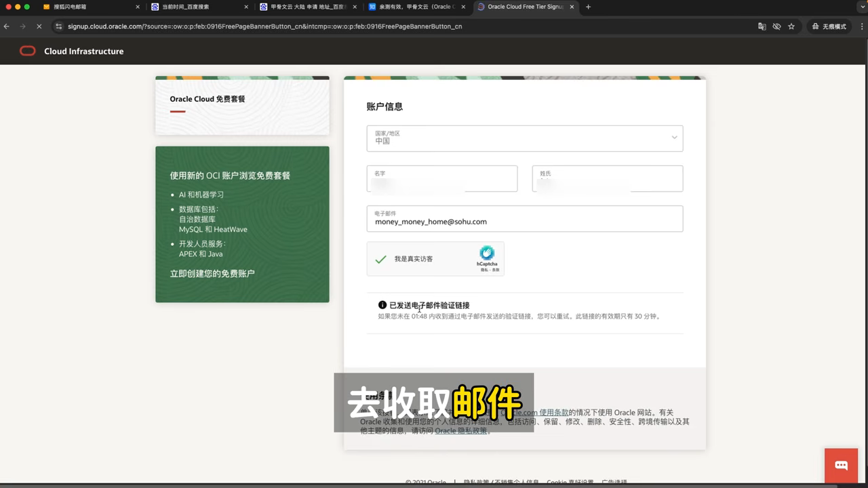Click the eye-blocked tracking icon
Image resolution: width=868 pixels, height=488 pixels.
[776, 26]
